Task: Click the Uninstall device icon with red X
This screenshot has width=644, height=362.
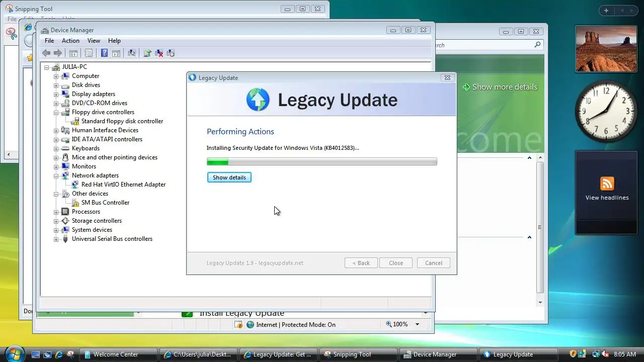Action: [x=159, y=53]
